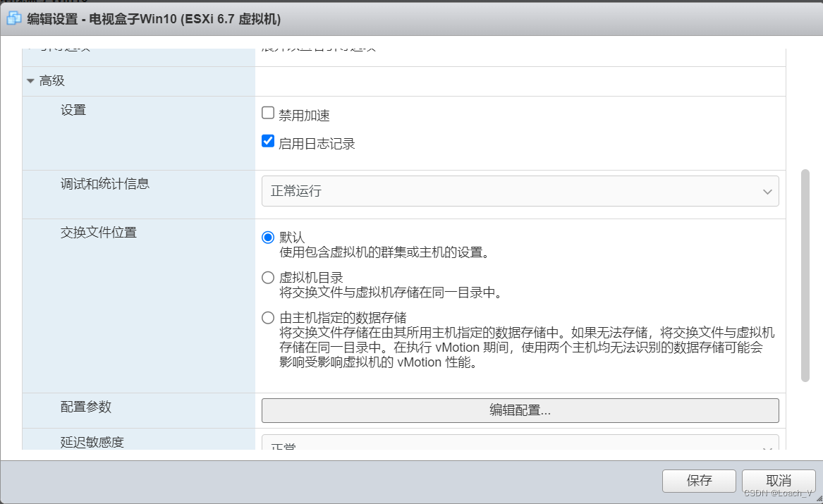Viewport: 823px width, 504px height.
Task: Collapse the 高级 section triangle
Action: [x=30, y=81]
